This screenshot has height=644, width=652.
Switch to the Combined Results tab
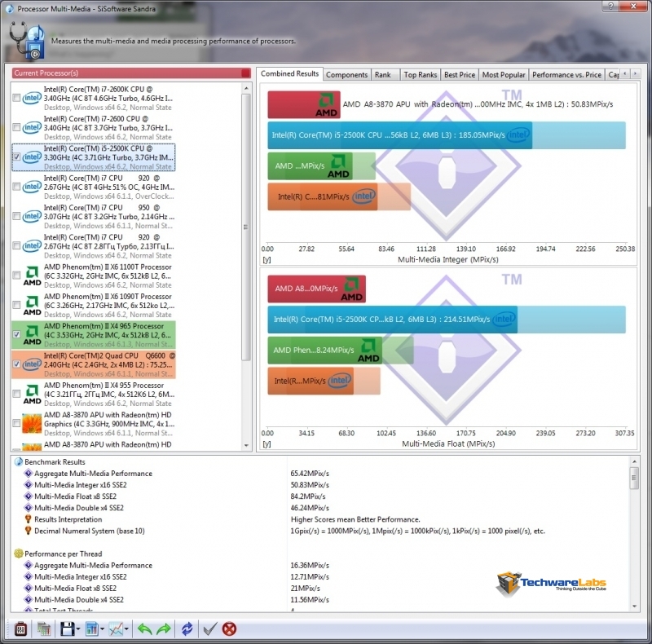tap(289, 73)
